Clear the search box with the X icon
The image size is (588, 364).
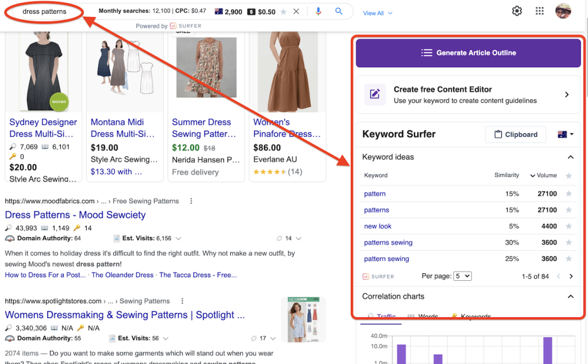pyautogui.click(x=296, y=11)
